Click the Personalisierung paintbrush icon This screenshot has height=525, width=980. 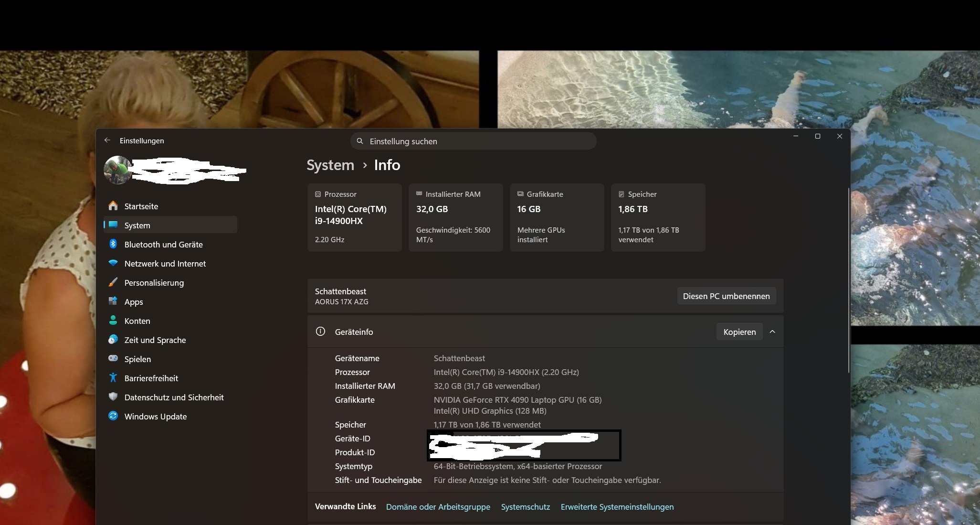(x=113, y=282)
